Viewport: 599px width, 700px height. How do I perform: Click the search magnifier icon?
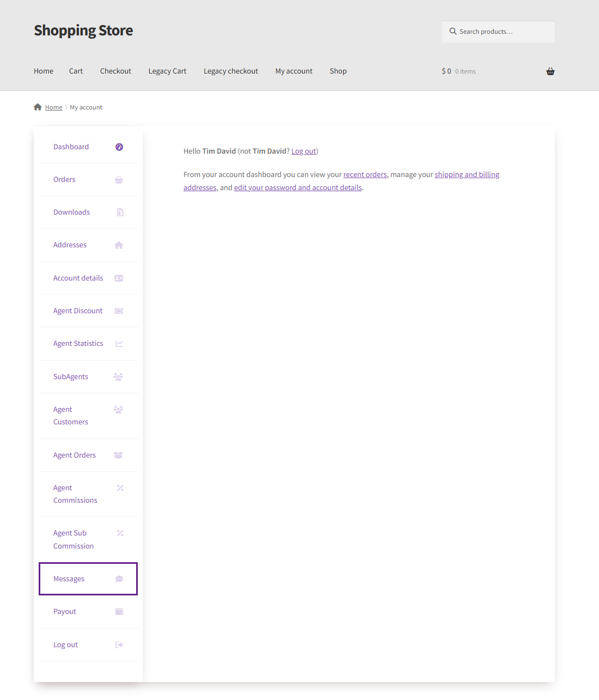click(453, 31)
